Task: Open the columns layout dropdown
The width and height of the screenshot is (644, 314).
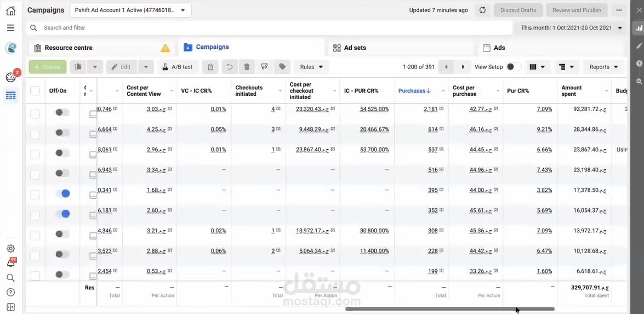Action: (537, 67)
